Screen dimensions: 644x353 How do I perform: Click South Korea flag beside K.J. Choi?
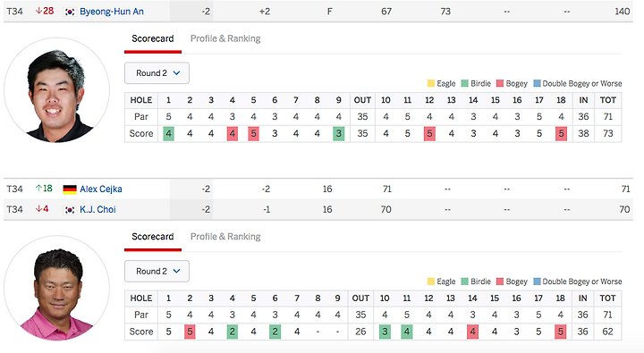pos(70,210)
